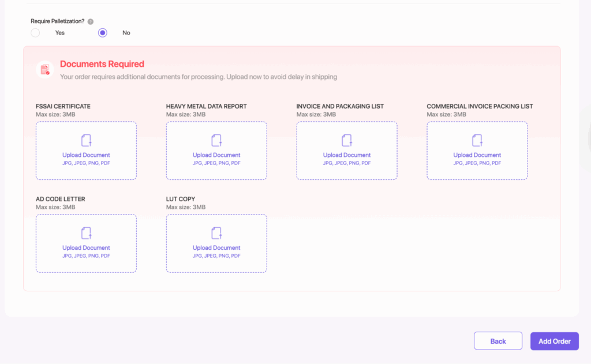This screenshot has width=591, height=364.
Task: Click the upload icon under AD Code Letter
Action: 86,233
